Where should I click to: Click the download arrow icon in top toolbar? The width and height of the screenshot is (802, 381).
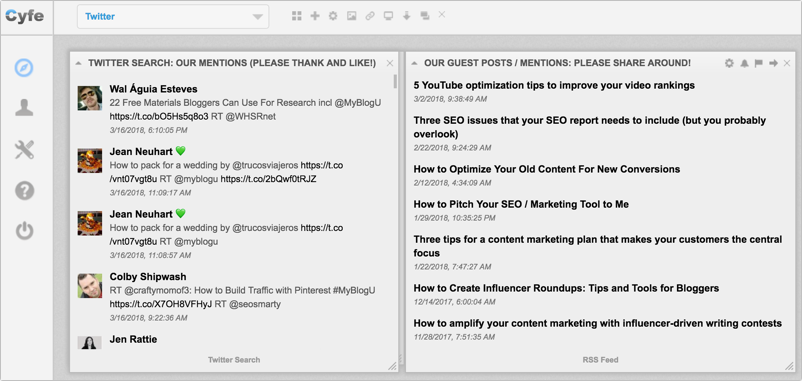click(x=407, y=16)
